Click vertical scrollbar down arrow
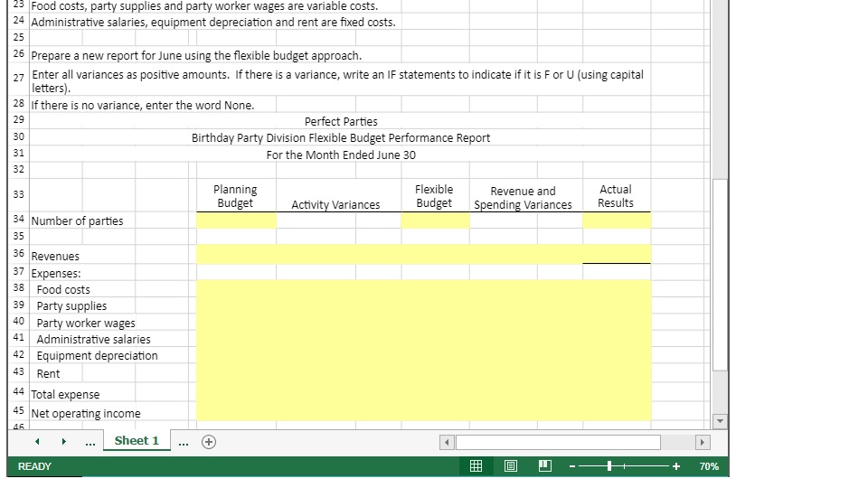Screen dimensions: 868x488 coord(720,421)
